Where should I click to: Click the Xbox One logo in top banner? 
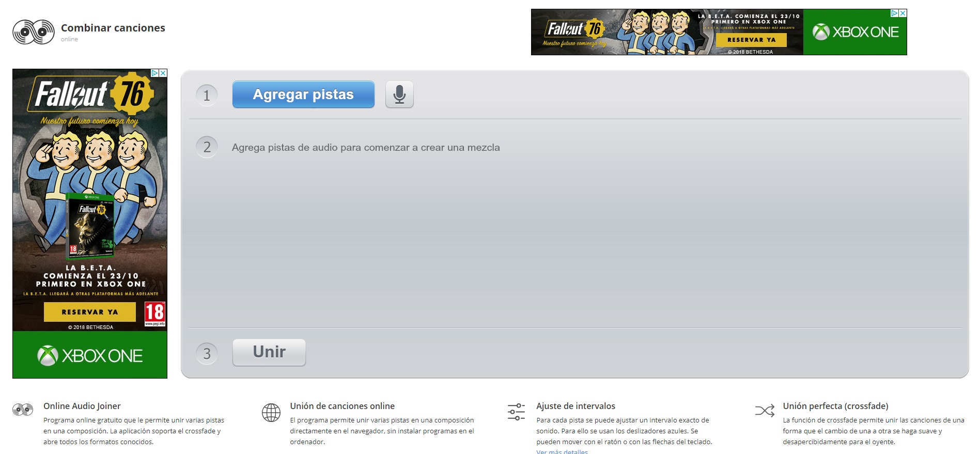pos(855,32)
